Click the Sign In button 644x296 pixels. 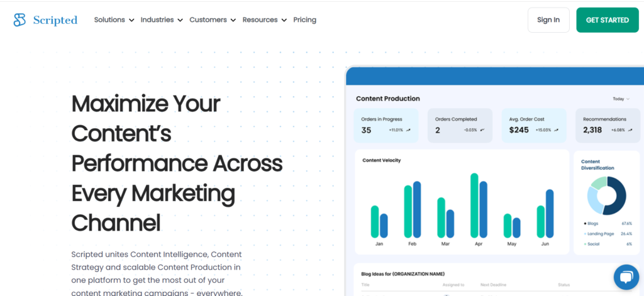click(548, 20)
